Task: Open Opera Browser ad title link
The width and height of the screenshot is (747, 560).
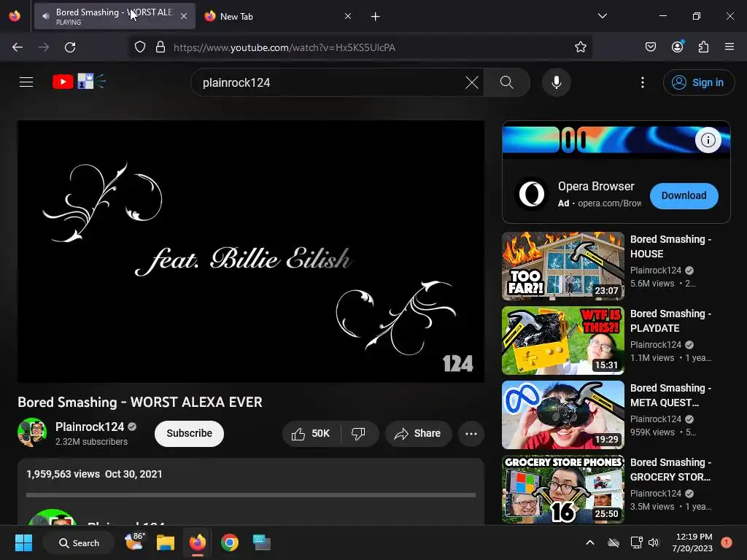Action: tap(596, 186)
